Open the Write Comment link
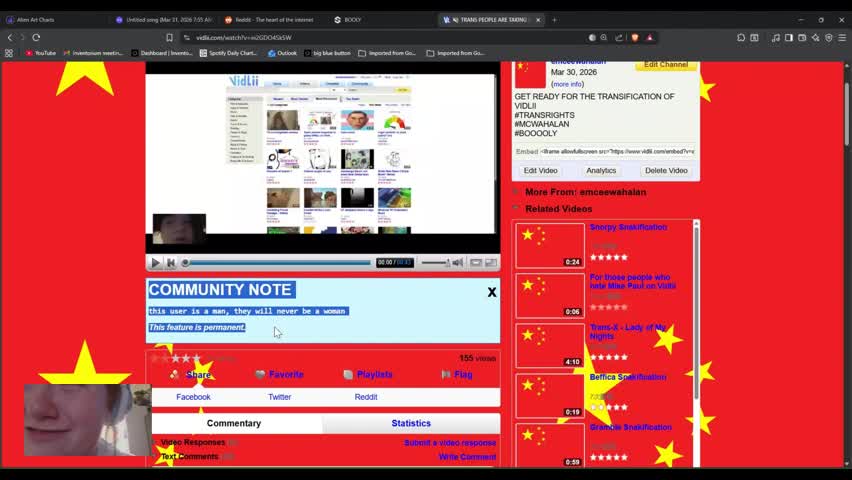This screenshot has height=480, width=852. pyautogui.click(x=467, y=457)
